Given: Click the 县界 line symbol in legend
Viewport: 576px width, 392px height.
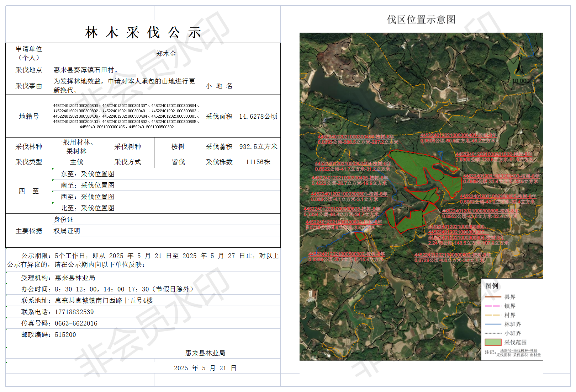Looking at the screenshot, I should (x=493, y=297).
